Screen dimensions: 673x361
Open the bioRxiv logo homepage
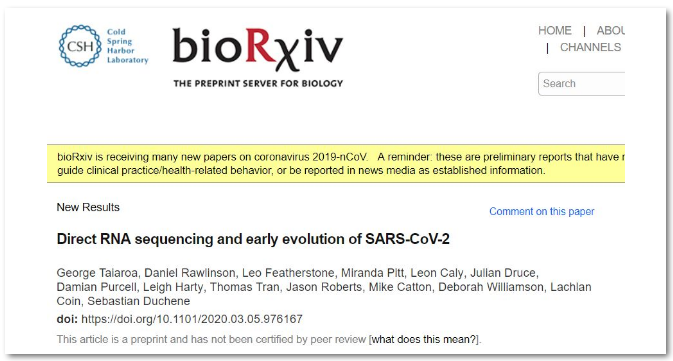pos(258,48)
